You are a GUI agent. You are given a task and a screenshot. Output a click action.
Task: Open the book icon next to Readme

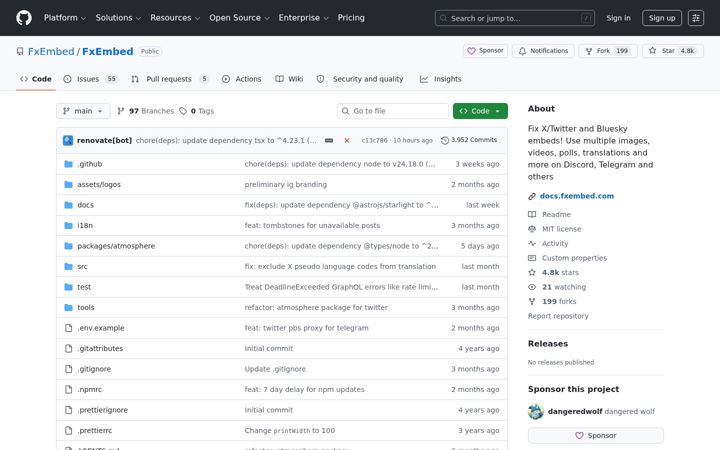tap(532, 214)
